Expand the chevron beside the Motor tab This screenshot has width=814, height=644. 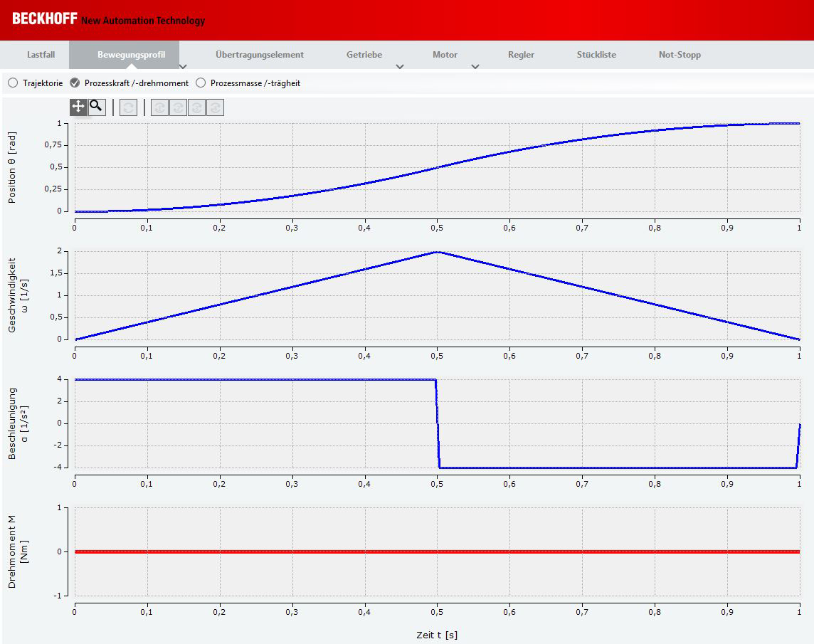coord(475,66)
